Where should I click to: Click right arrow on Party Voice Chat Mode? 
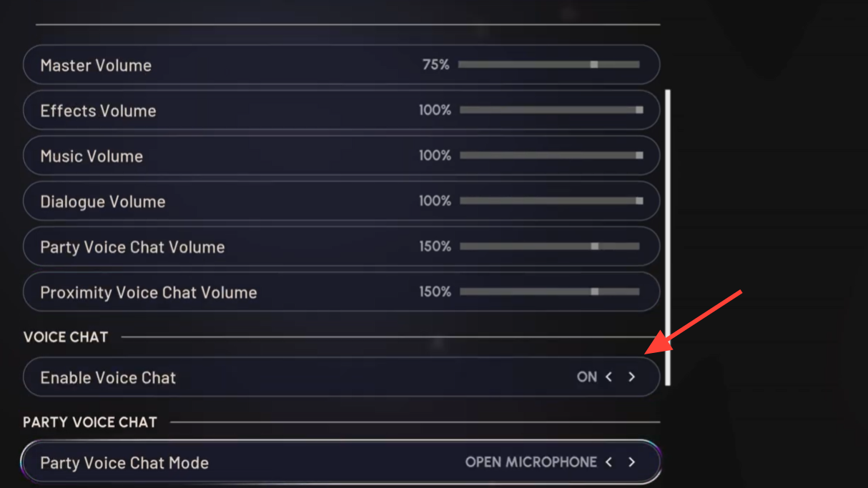click(631, 462)
